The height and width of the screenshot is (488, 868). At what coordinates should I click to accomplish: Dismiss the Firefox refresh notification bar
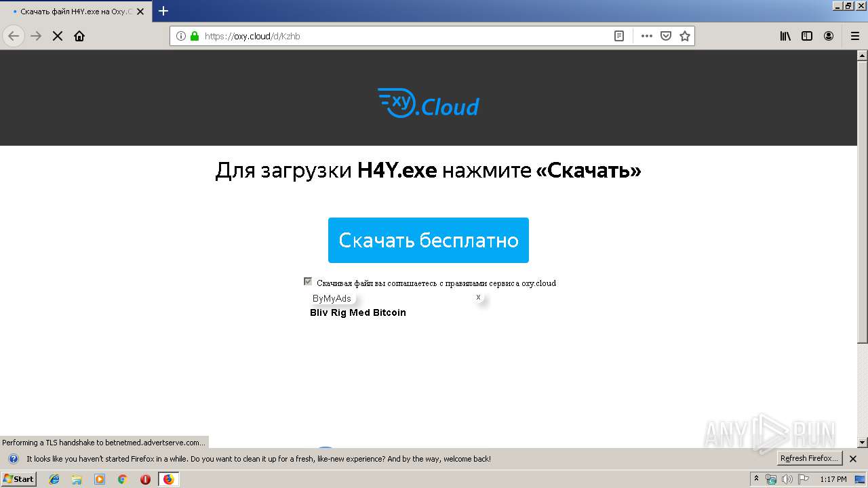click(853, 459)
